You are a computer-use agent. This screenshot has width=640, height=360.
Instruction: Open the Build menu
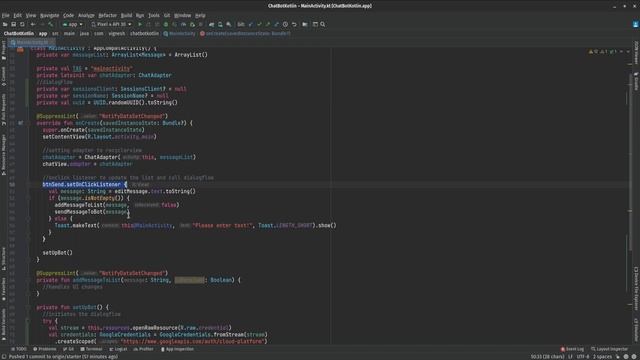126,16
